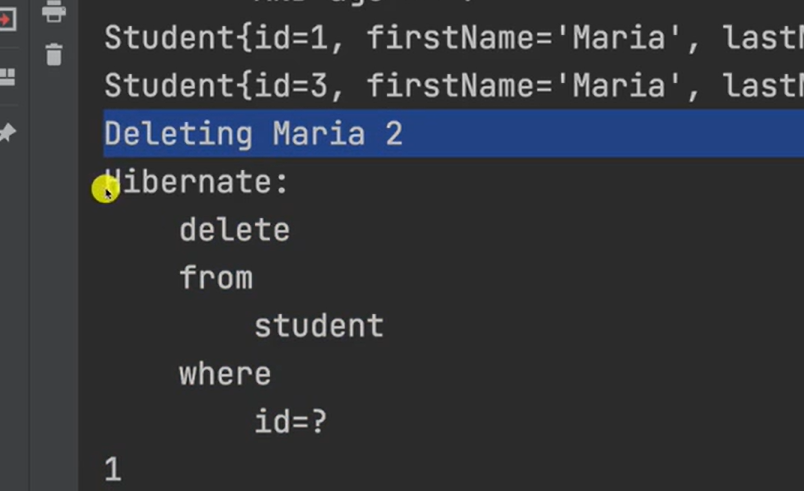Select the highlighted 'Deleting Maria 2' line
This screenshot has width=804, height=491.
tap(253, 134)
